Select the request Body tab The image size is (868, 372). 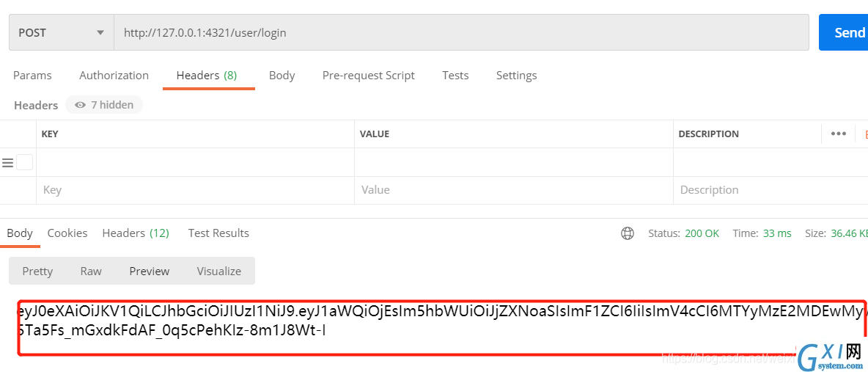[282, 76]
